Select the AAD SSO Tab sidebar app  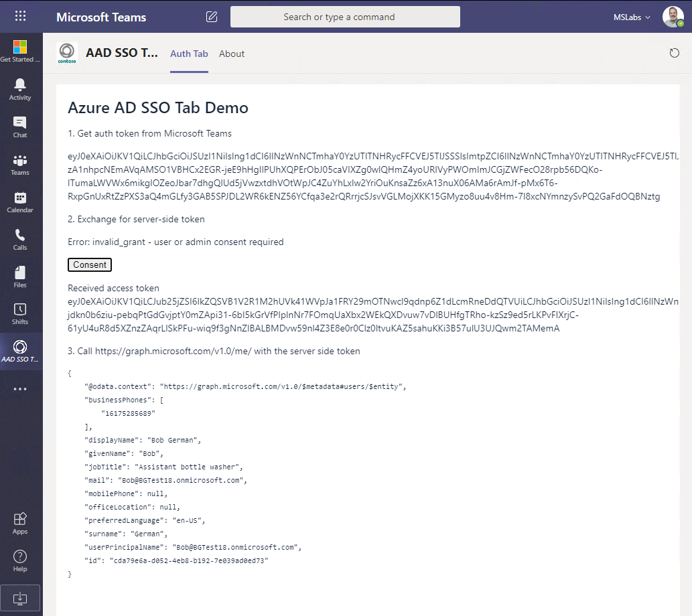[x=20, y=352]
